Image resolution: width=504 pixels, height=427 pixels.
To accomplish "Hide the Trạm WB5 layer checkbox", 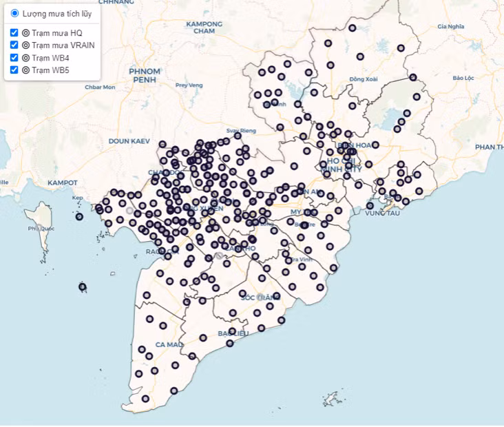I will [14, 70].
